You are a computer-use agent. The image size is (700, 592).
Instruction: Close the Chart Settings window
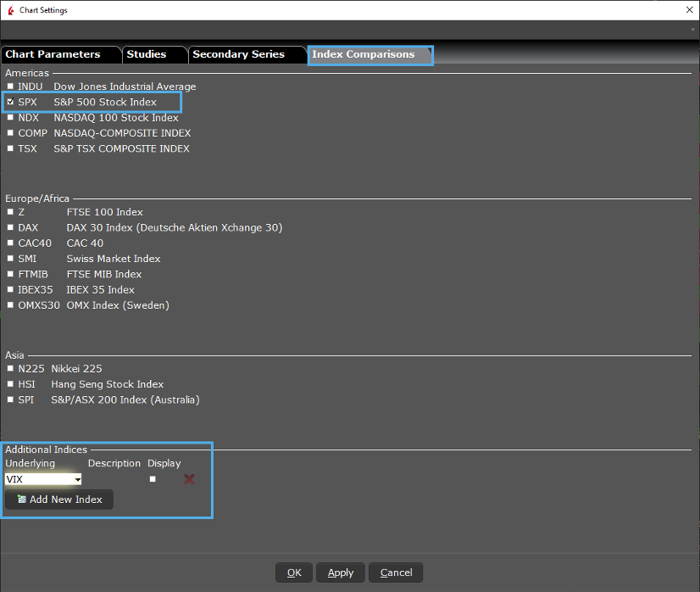(687, 10)
